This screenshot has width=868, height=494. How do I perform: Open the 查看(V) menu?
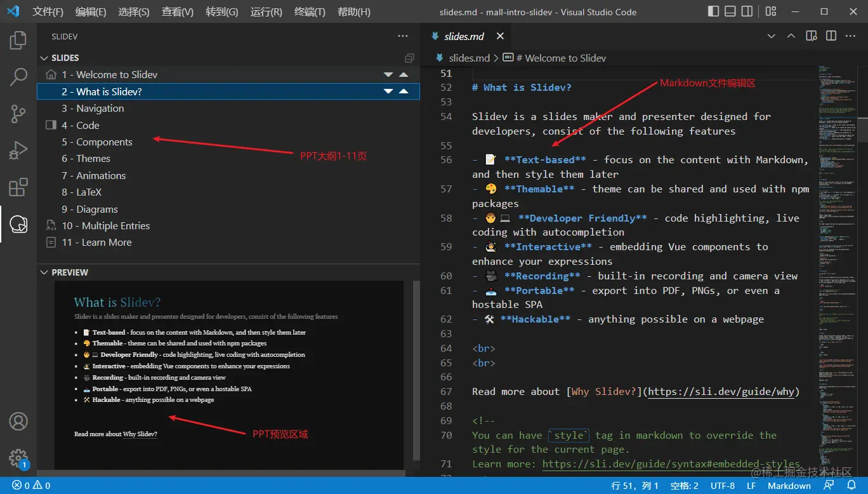[x=178, y=11]
